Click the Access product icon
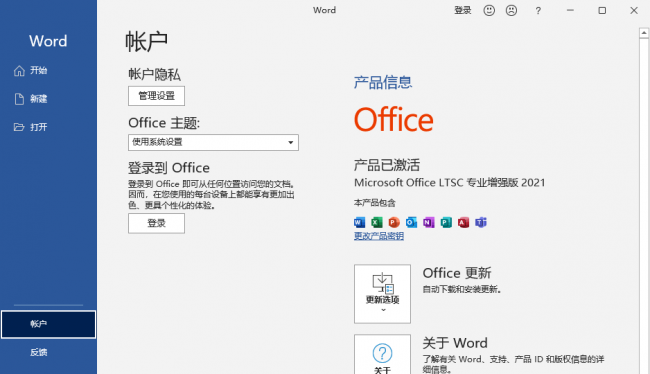 [x=463, y=223]
